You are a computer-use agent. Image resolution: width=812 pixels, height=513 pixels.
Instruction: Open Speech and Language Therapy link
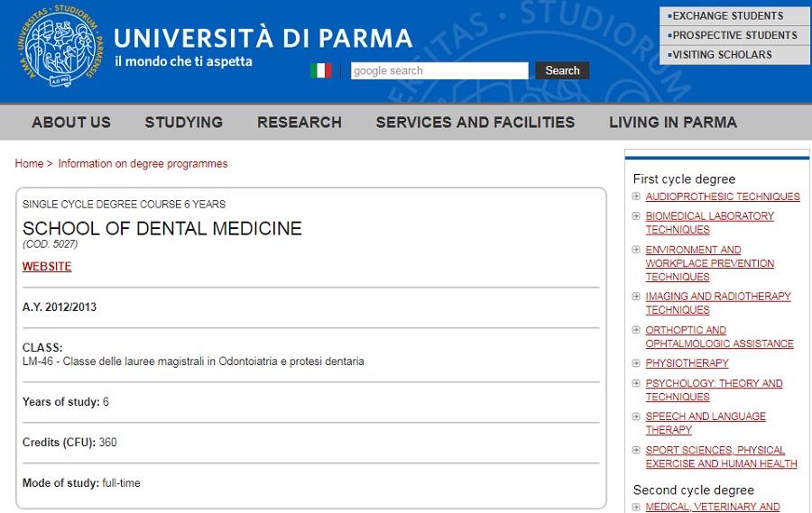pos(706,423)
